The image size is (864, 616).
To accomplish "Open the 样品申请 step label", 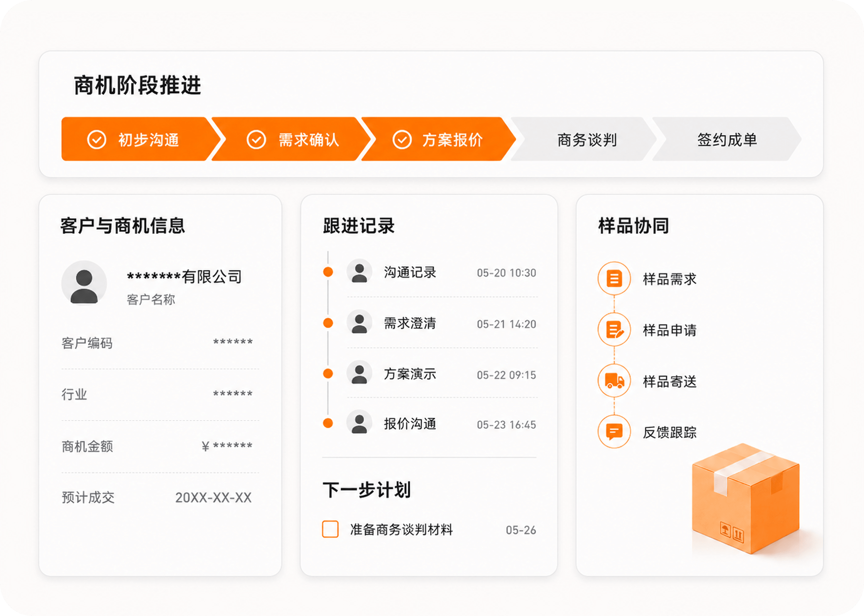I will pyautogui.click(x=670, y=330).
